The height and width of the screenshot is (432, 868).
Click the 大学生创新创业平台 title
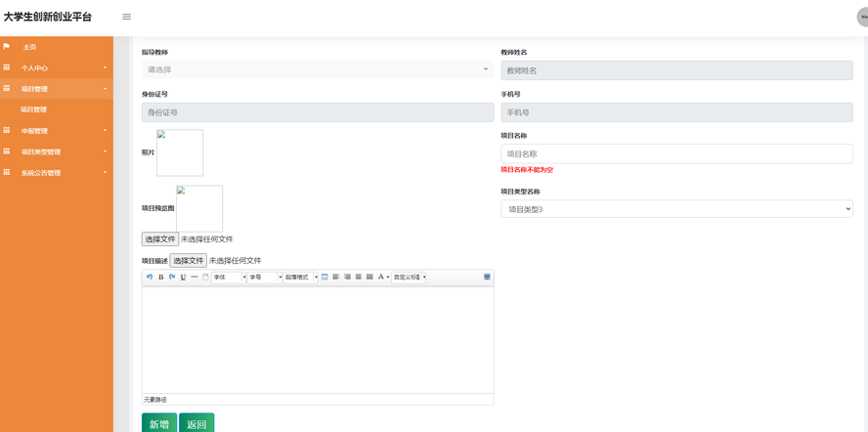pyautogui.click(x=48, y=17)
